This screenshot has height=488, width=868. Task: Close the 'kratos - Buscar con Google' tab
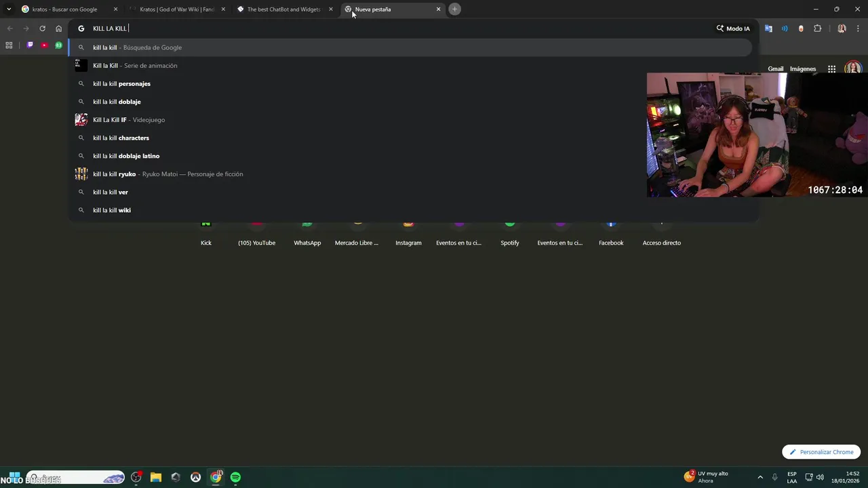pyautogui.click(x=115, y=9)
